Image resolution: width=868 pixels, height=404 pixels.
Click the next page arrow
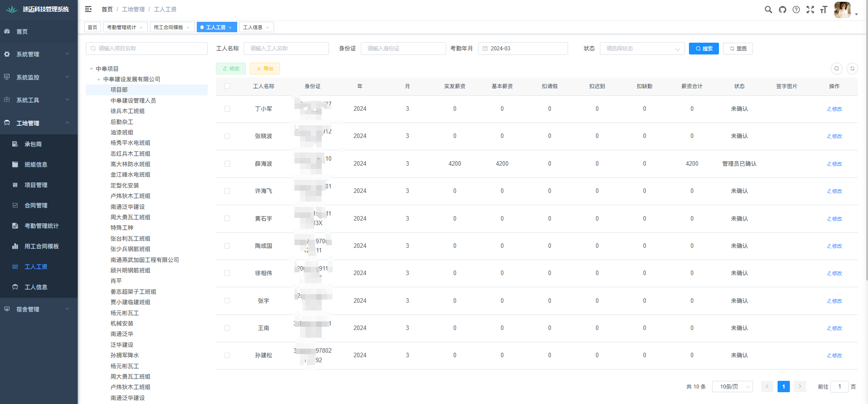tap(800, 387)
